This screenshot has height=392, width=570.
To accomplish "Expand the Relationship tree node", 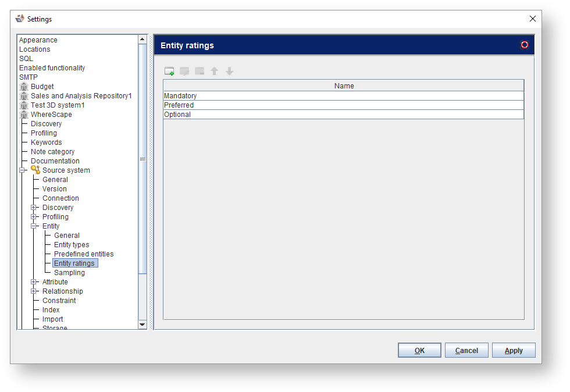I will point(34,291).
